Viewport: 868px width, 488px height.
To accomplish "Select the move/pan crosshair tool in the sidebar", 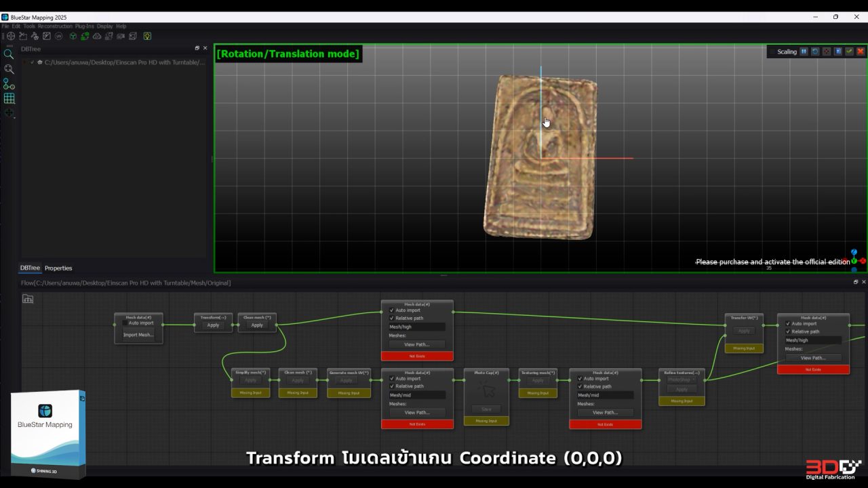I will (x=9, y=113).
